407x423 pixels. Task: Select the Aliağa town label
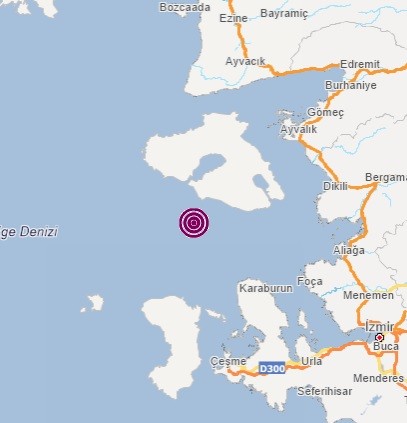point(349,250)
